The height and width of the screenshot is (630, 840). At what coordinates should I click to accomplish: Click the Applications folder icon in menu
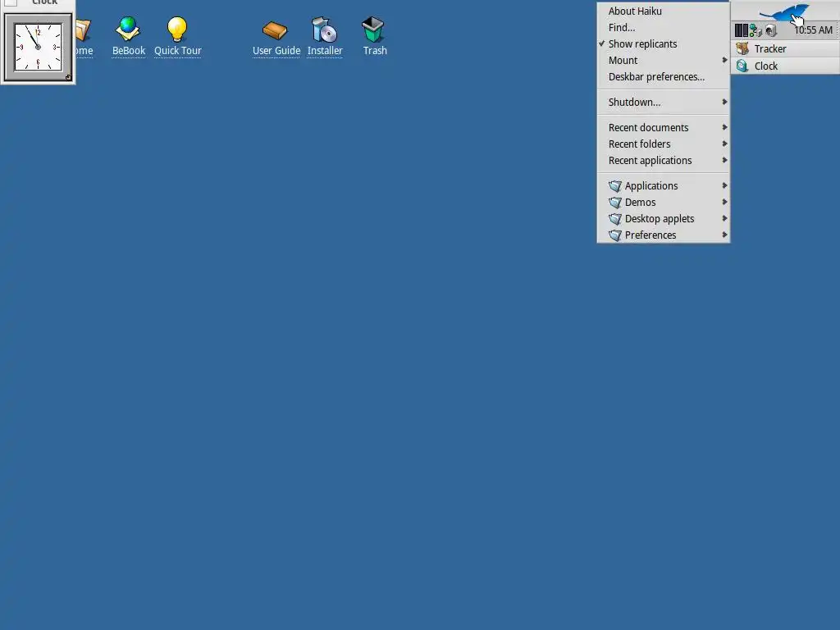(615, 186)
